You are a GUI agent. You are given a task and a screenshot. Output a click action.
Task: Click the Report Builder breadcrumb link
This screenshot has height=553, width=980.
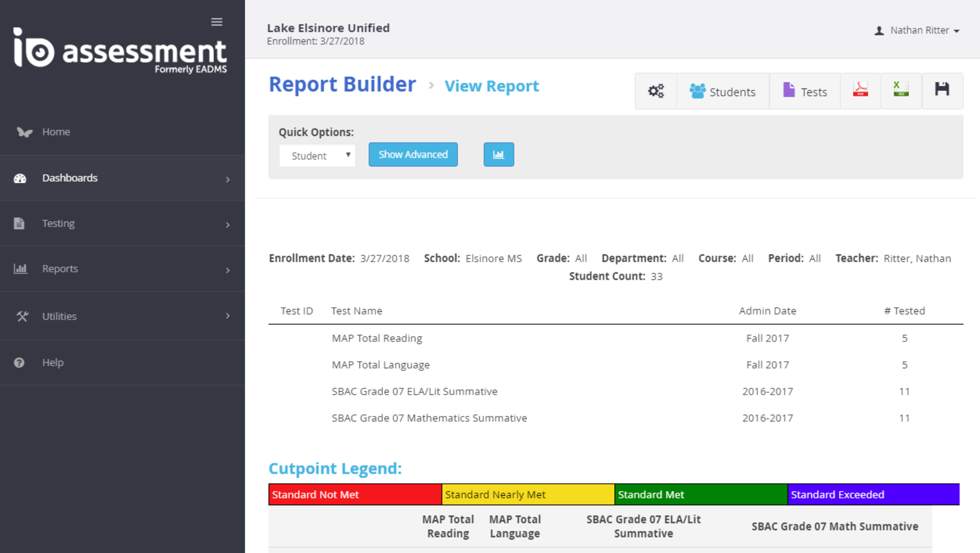point(342,85)
